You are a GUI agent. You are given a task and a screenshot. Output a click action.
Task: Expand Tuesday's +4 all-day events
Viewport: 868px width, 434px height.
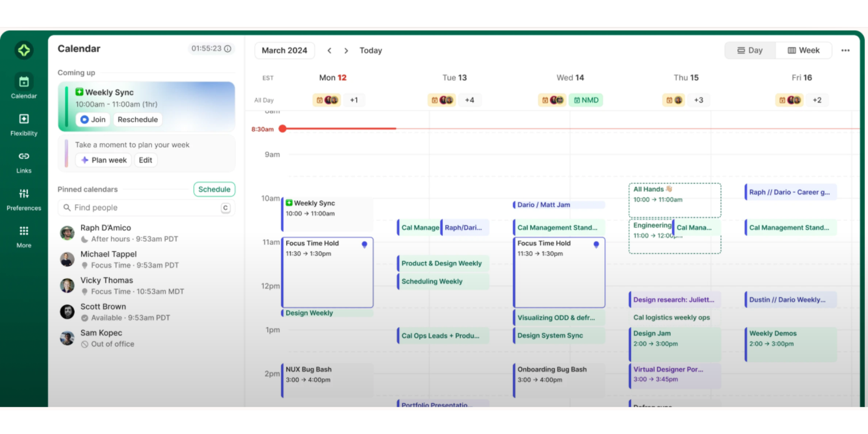coord(470,100)
